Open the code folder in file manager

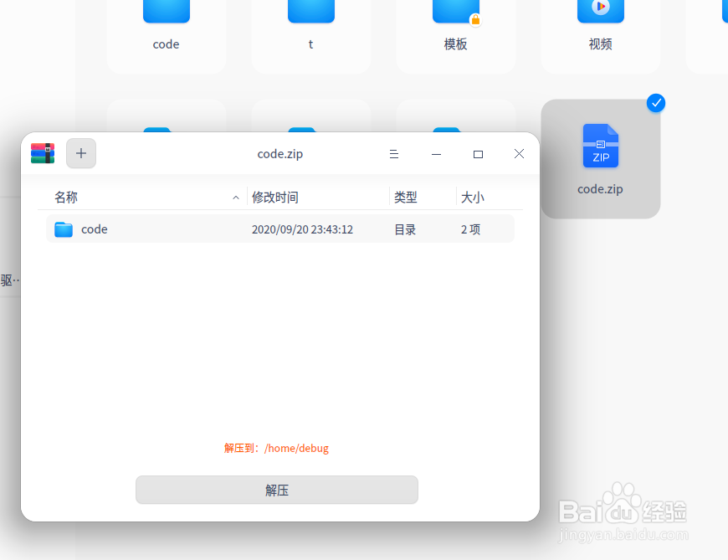click(167, 12)
